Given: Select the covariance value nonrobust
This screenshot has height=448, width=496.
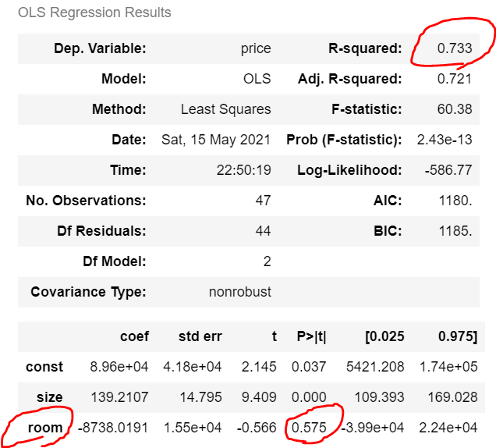Looking at the screenshot, I should pos(240,292).
